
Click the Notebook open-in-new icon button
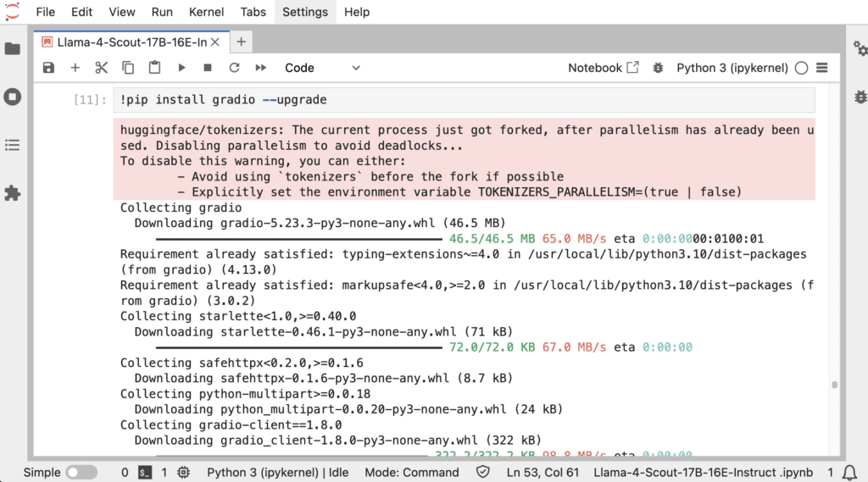click(x=603, y=68)
